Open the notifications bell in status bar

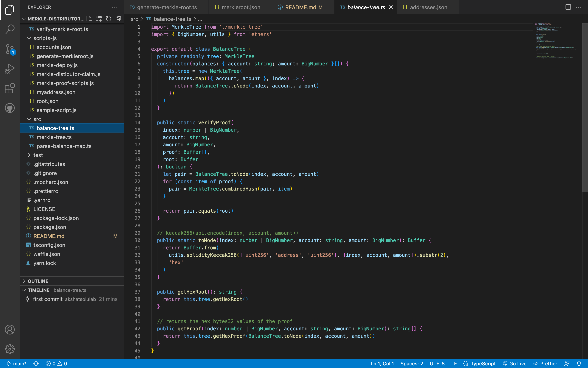pyautogui.click(x=579, y=364)
